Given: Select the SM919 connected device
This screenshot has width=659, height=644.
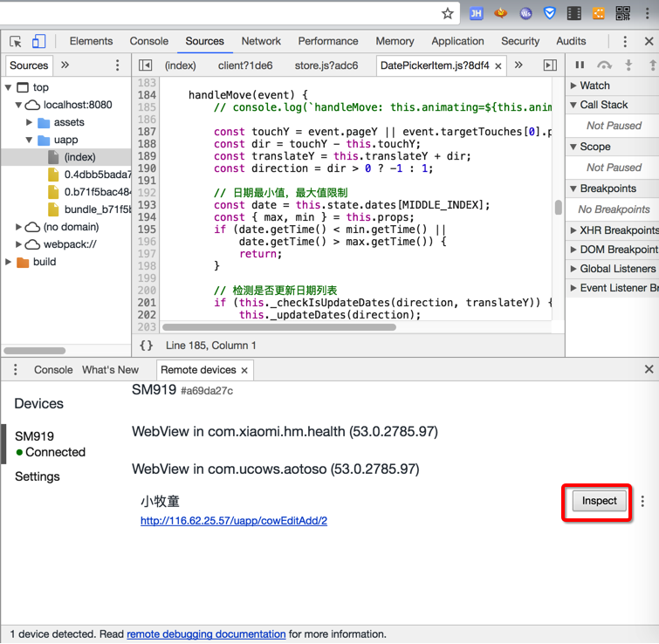Looking at the screenshot, I should click(x=50, y=444).
